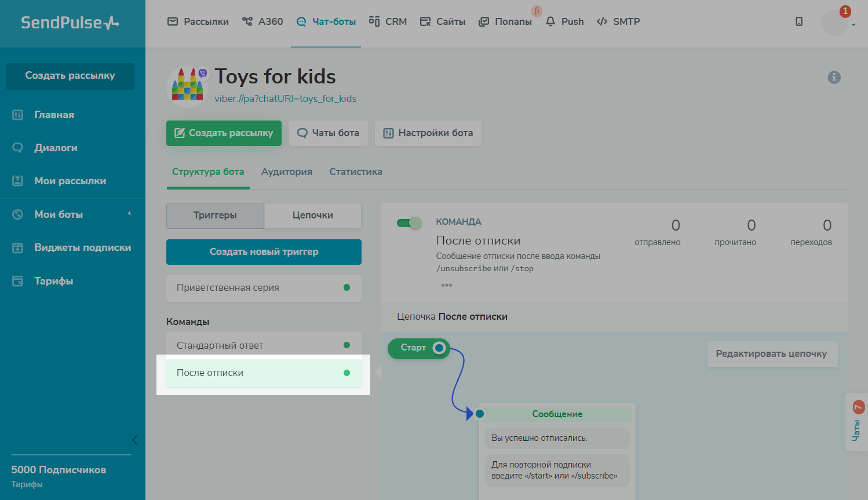The width and height of the screenshot is (868, 500).
Task: Click the Виджеты подписки sidebar icon
Action: pyautogui.click(x=18, y=247)
